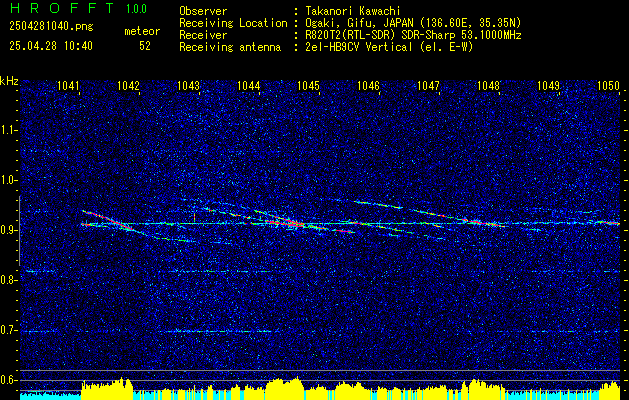Click the observer name Takanori Kawachi
Image resolution: width=629 pixels, height=400 pixels.
351,12
